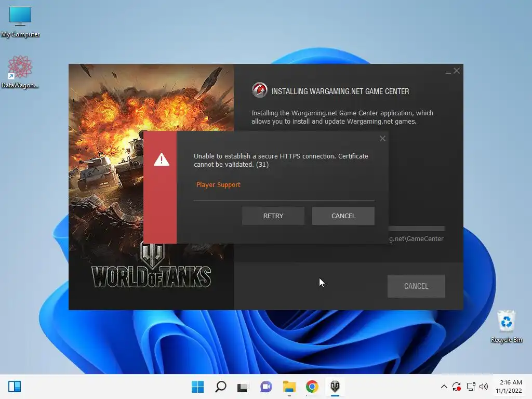Screen dimensions: 532x399
Task: Open the Player Support link
Action: [x=218, y=184]
